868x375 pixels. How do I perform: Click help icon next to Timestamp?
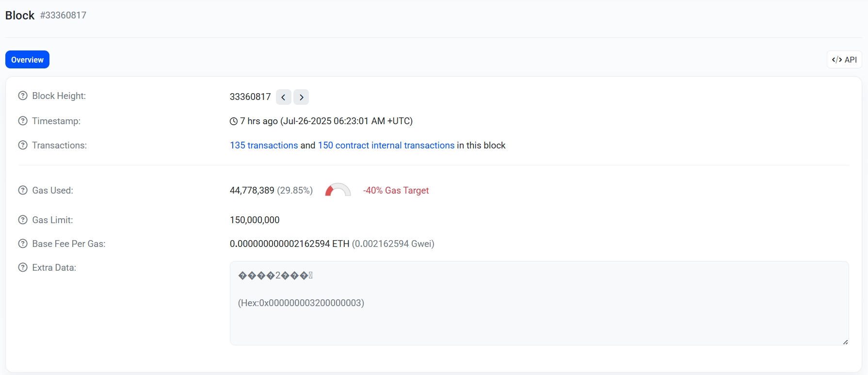coord(23,121)
